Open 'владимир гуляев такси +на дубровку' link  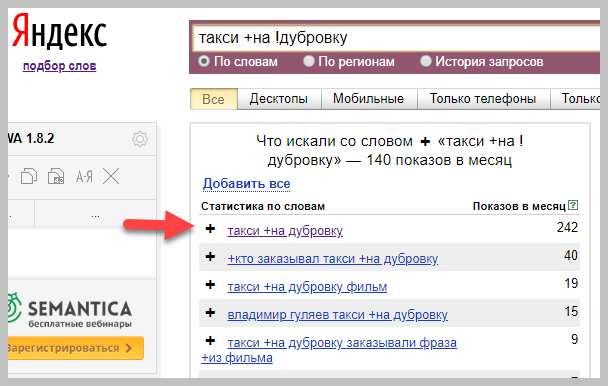(337, 315)
